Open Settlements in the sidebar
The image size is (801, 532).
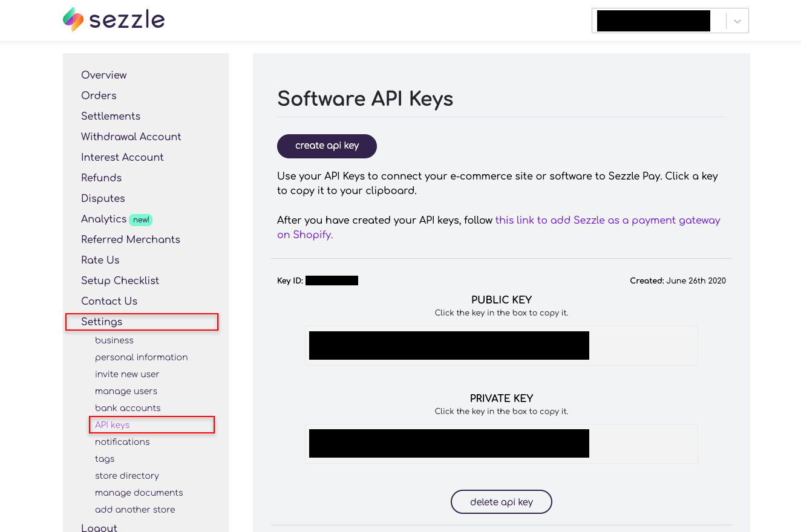111,116
